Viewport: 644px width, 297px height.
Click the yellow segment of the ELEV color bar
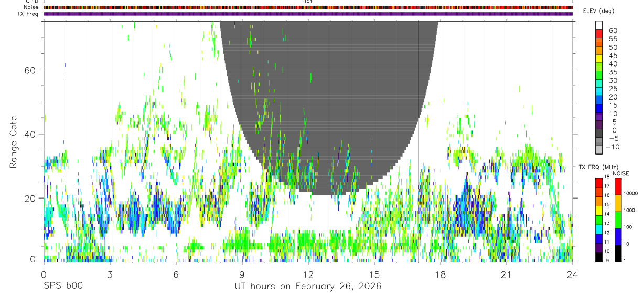pos(599,58)
